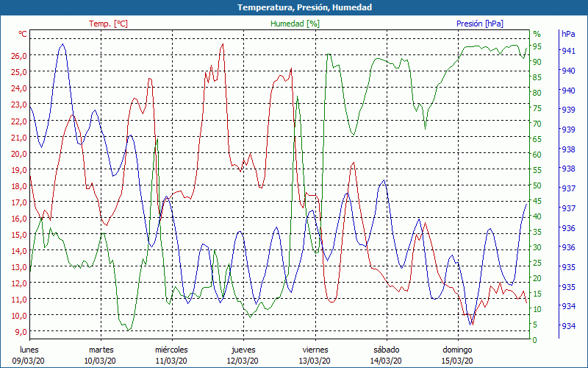Click the "50" humidity axis value

(537, 185)
